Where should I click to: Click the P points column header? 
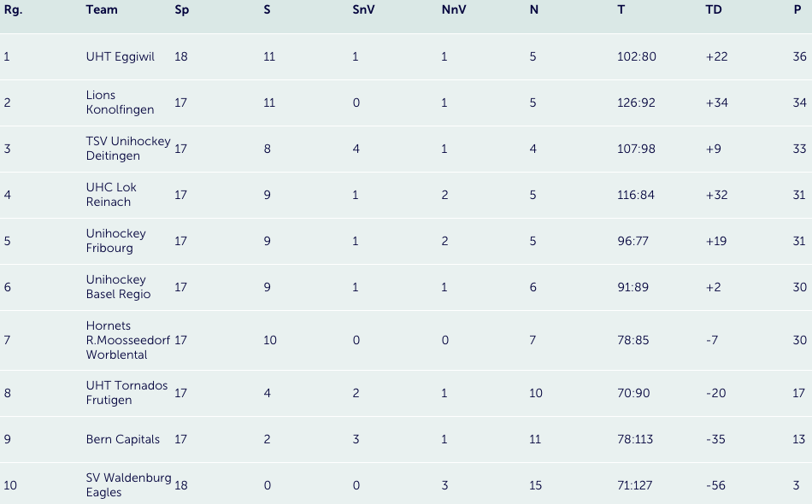pyautogui.click(x=797, y=10)
